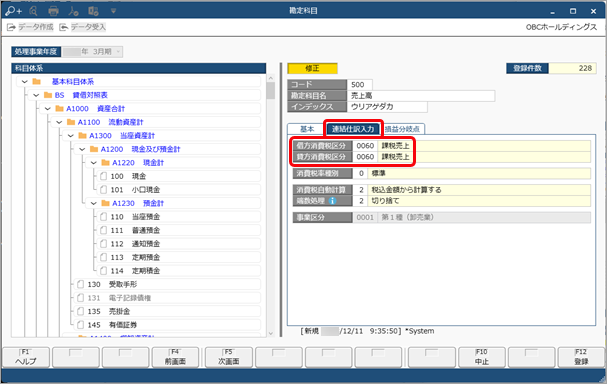Viewport: 607px width, 384px height.
Task: Collapse the A1000 資産合計 node
Action: click(48, 109)
